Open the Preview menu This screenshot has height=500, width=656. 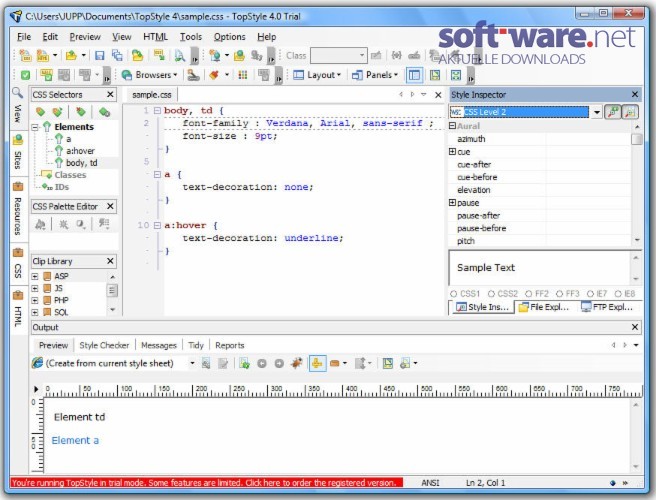(85, 37)
